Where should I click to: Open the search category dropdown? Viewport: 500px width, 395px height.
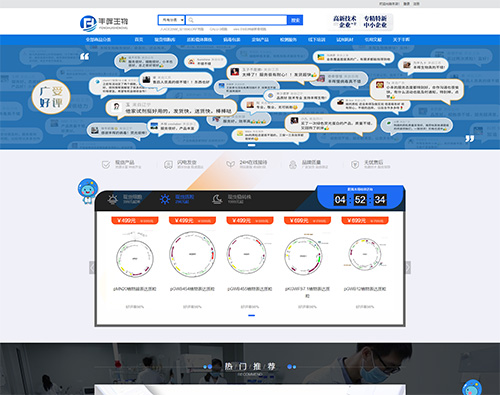tap(172, 20)
